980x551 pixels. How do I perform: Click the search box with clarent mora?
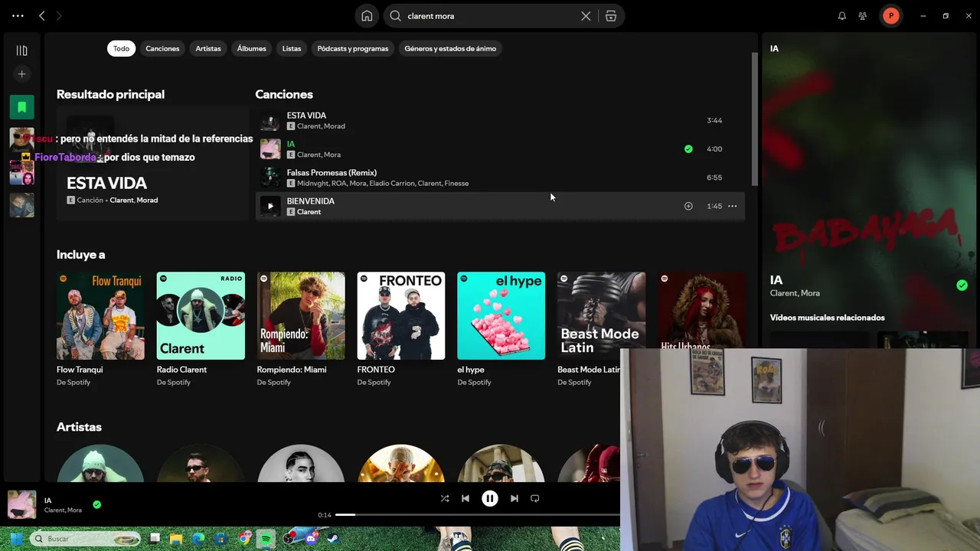click(x=490, y=16)
